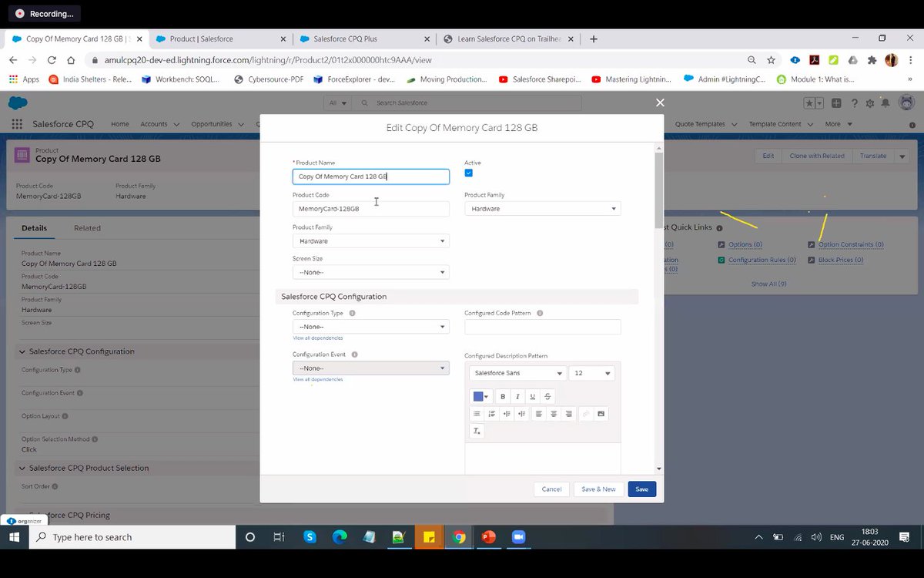Screen dimensions: 924x578
Task: Click the Cancel button
Action: [x=551, y=489]
